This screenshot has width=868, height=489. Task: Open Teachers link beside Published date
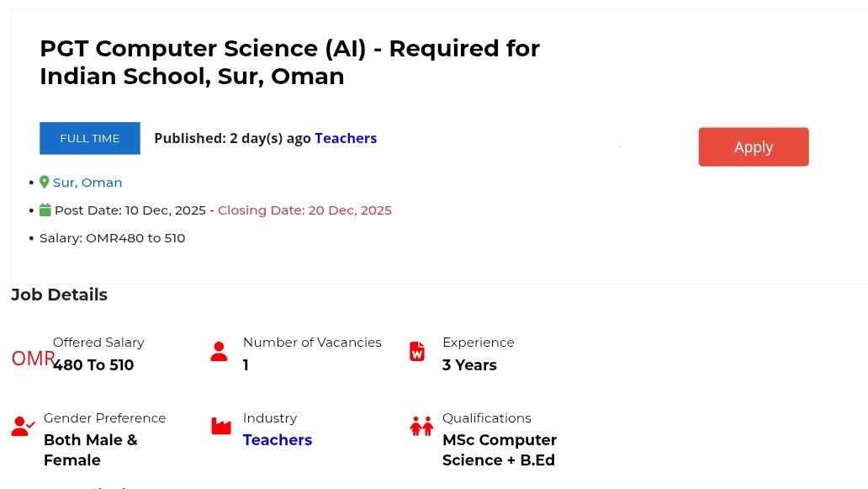[346, 138]
